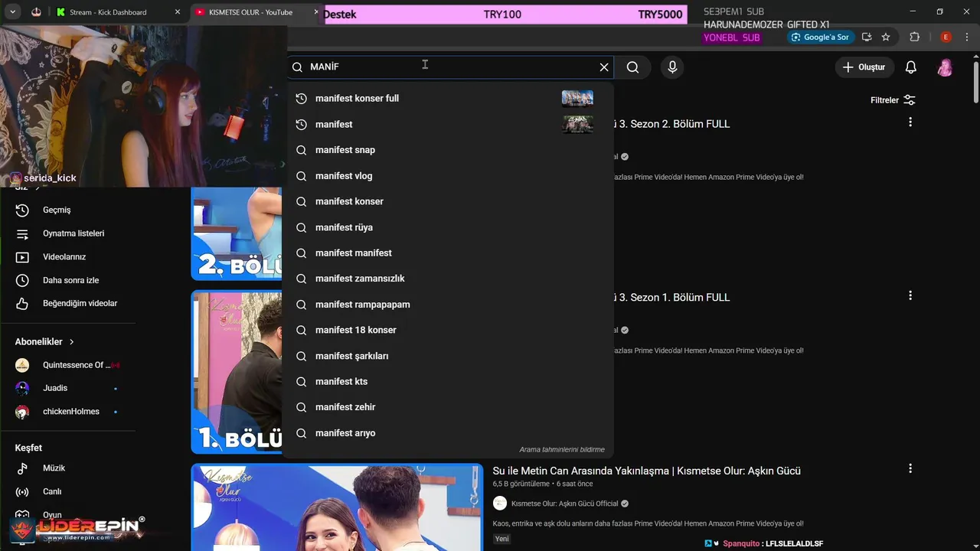Open the Filtreler filter options

pos(893,100)
